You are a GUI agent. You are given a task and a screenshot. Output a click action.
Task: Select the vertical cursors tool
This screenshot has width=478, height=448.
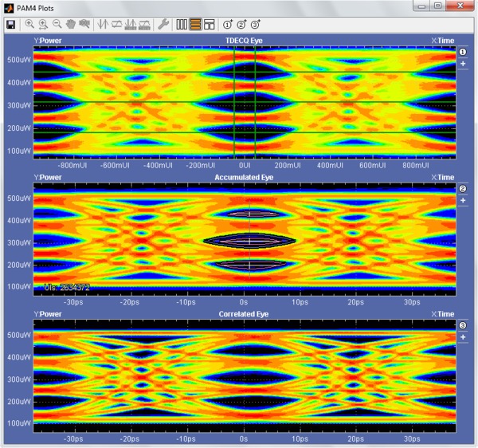click(103, 25)
